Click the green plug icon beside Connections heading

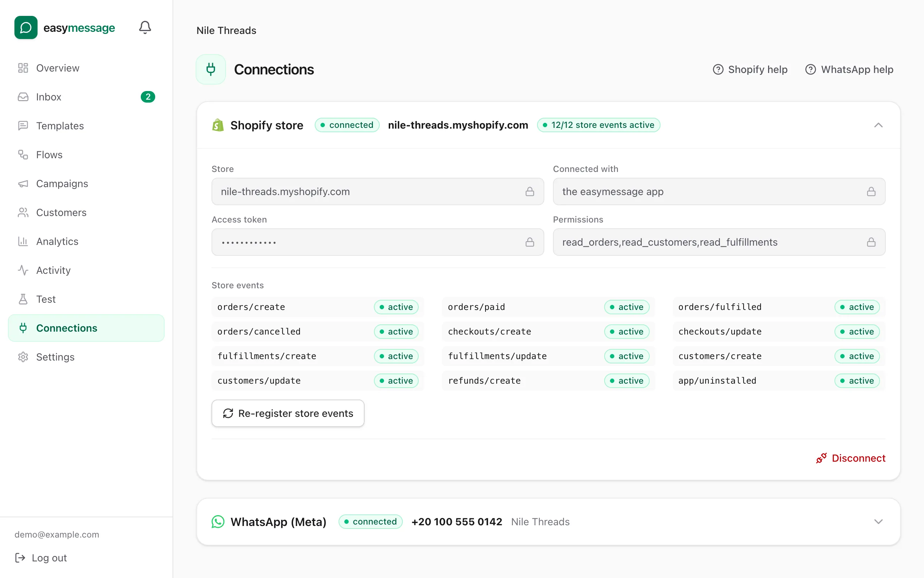tap(211, 69)
